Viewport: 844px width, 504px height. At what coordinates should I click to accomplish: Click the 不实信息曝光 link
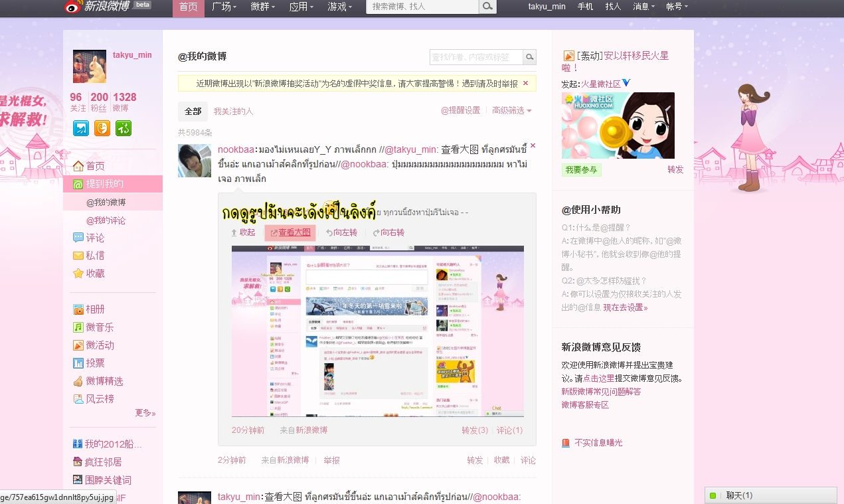pos(592,443)
